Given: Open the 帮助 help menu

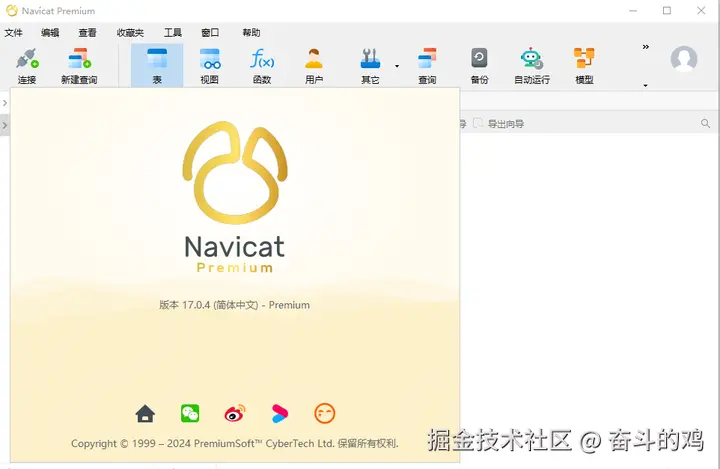Looking at the screenshot, I should 251,33.
